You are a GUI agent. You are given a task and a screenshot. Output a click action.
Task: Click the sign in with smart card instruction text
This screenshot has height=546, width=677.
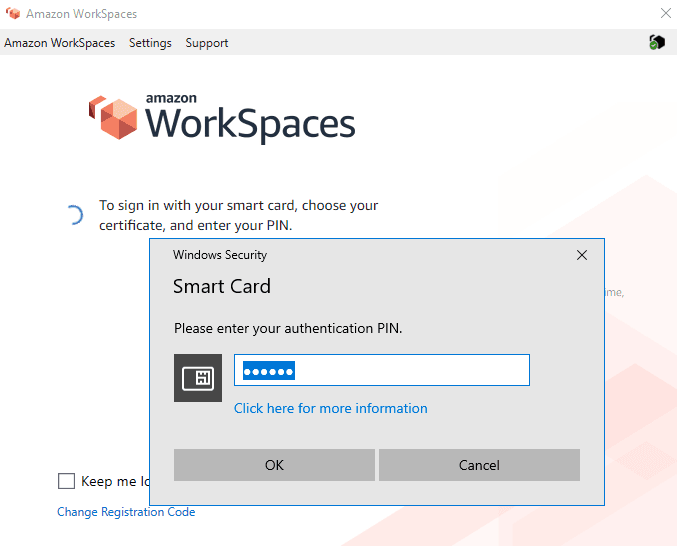point(238,215)
